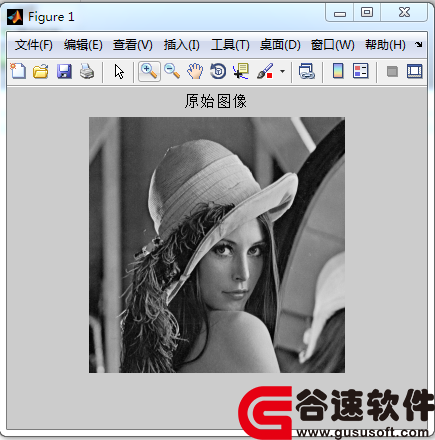Insert a colorbar via toolbar icon

pyautogui.click(x=338, y=71)
